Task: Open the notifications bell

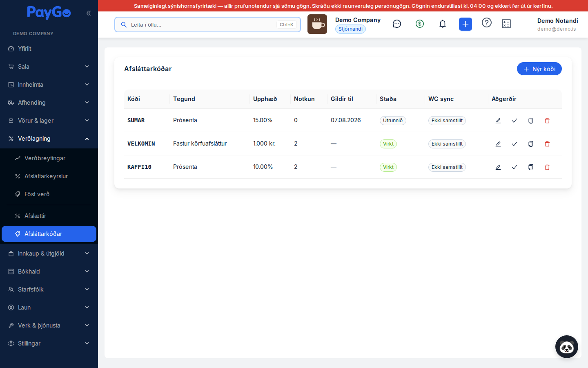Action: (x=443, y=24)
